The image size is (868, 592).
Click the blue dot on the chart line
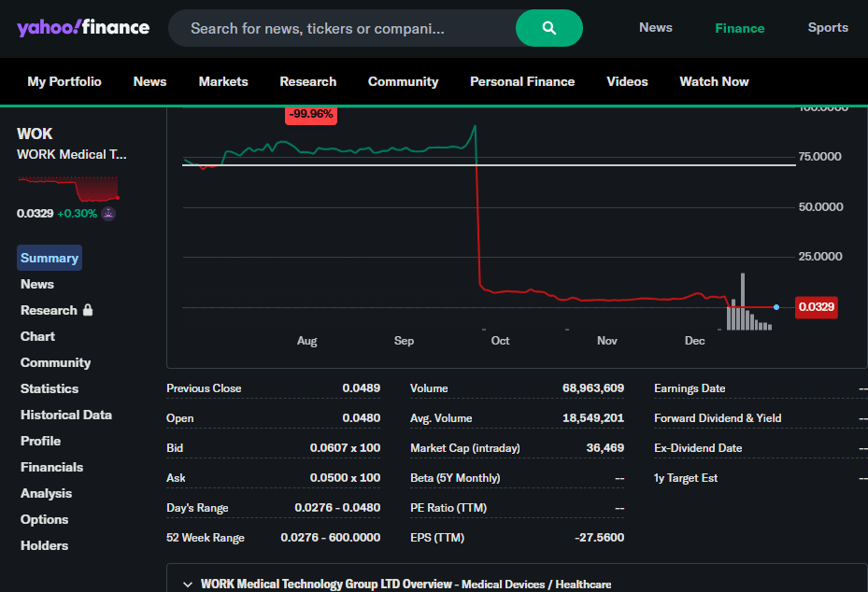pos(776,307)
